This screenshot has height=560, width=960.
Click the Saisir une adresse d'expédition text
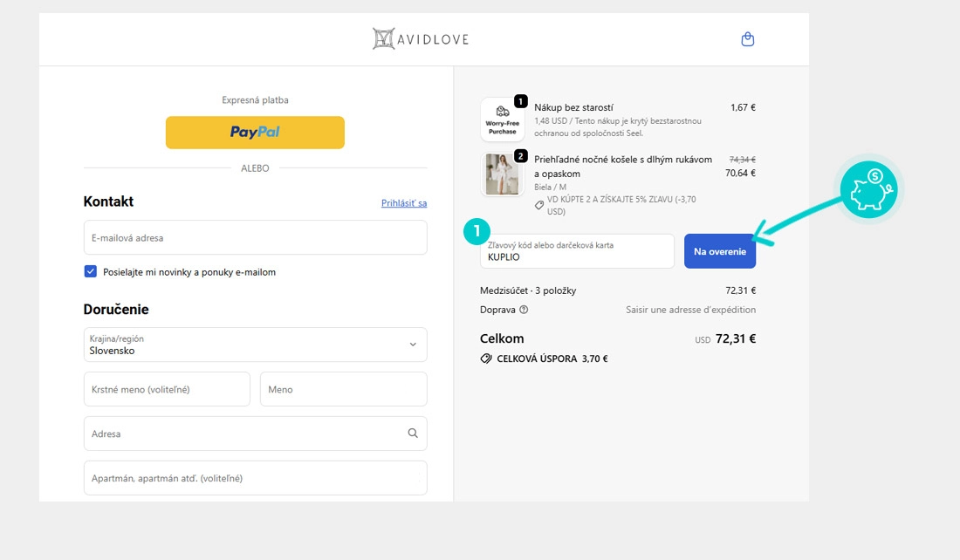click(690, 310)
